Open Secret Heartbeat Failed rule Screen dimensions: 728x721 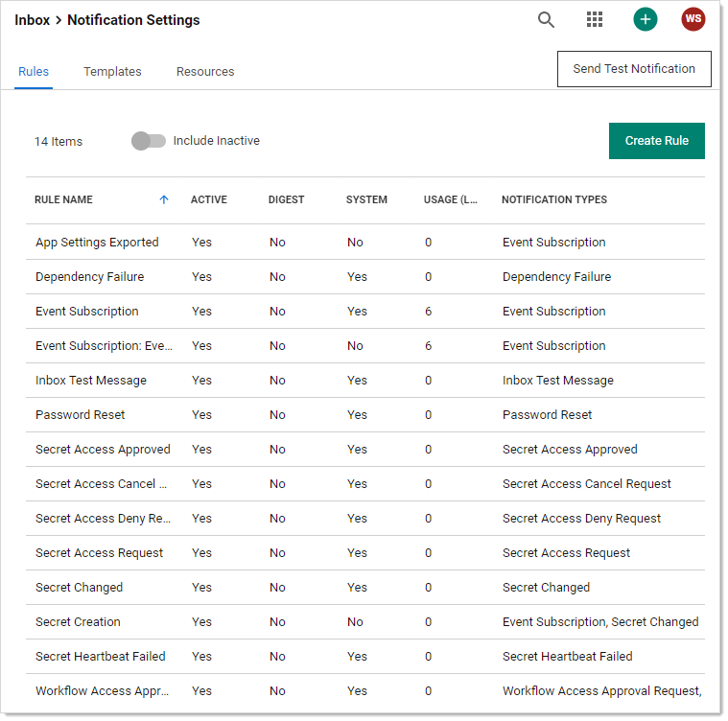101,657
